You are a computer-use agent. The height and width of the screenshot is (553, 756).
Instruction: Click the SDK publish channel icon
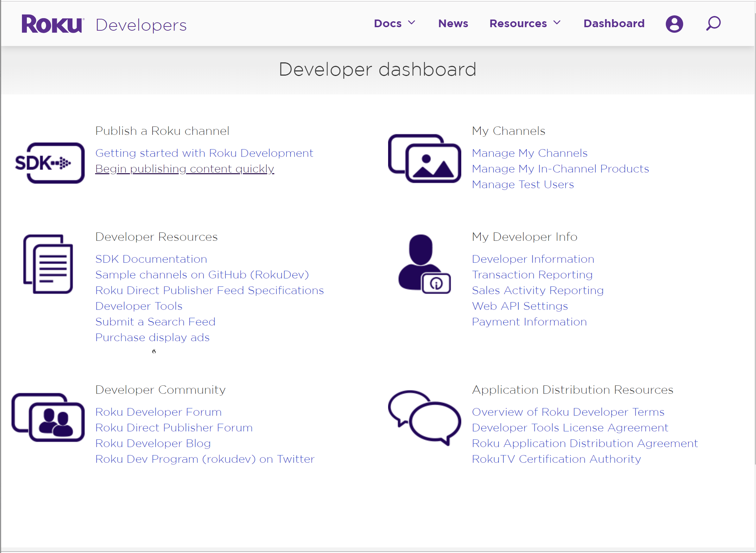pos(49,163)
